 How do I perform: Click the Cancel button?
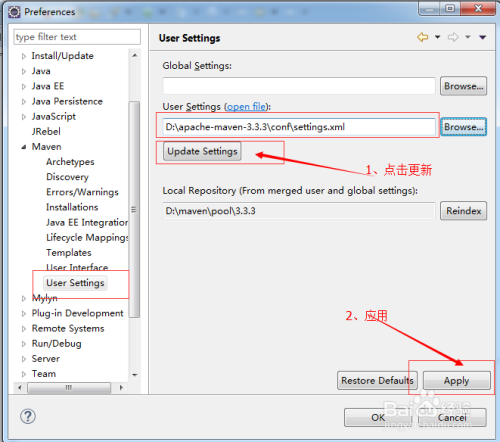[452, 418]
